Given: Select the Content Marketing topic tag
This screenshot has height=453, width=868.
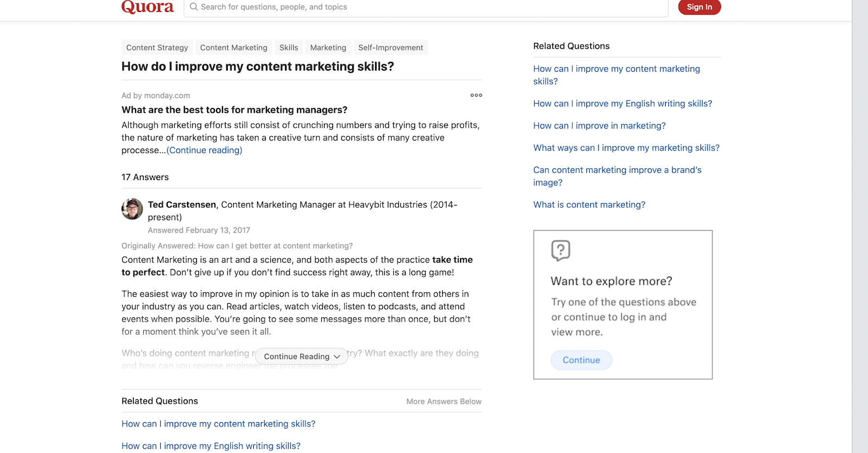Looking at the screenshot, I should (234, 48).
